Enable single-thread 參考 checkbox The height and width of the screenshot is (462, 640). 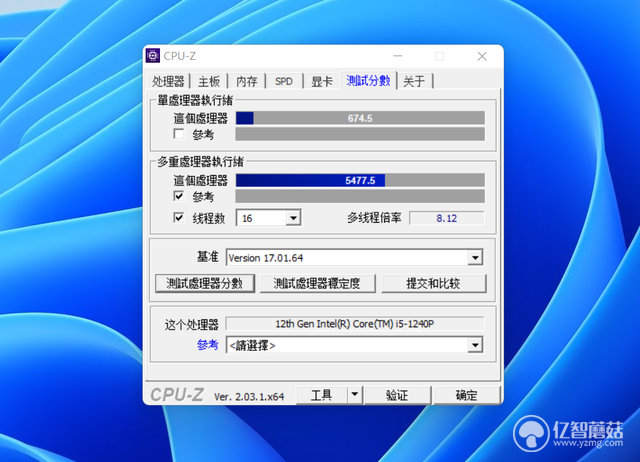[179, 134]
